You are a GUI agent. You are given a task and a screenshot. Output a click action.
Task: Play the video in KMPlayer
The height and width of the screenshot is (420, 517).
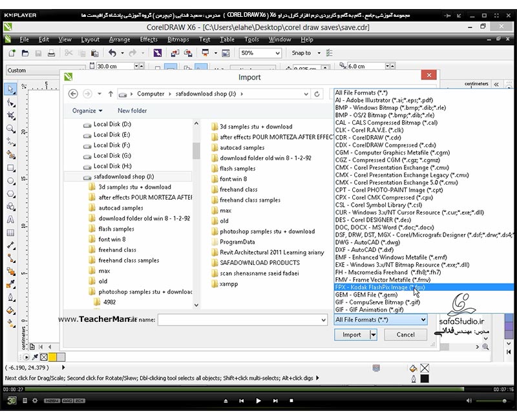click(258, 401)
